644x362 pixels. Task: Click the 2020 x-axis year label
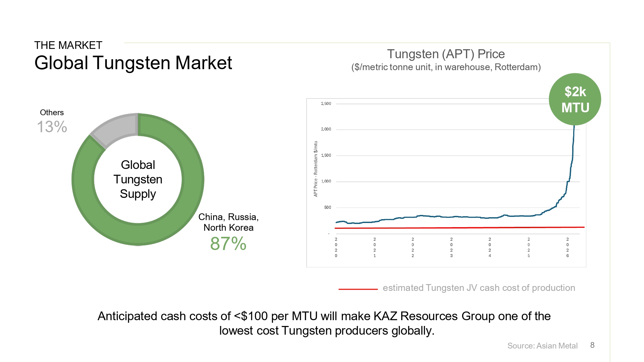(x=336, y=247)
